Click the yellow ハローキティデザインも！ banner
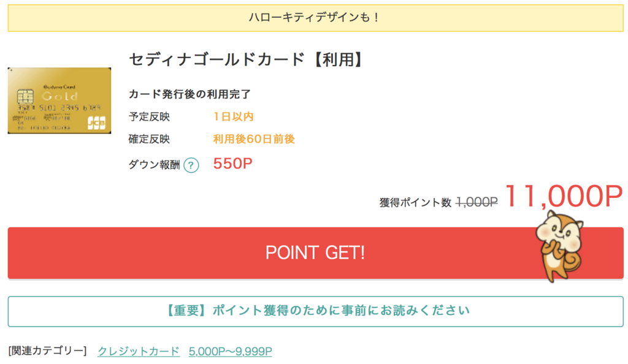Viewport: 628px width, 364px height. click(315, 18)
